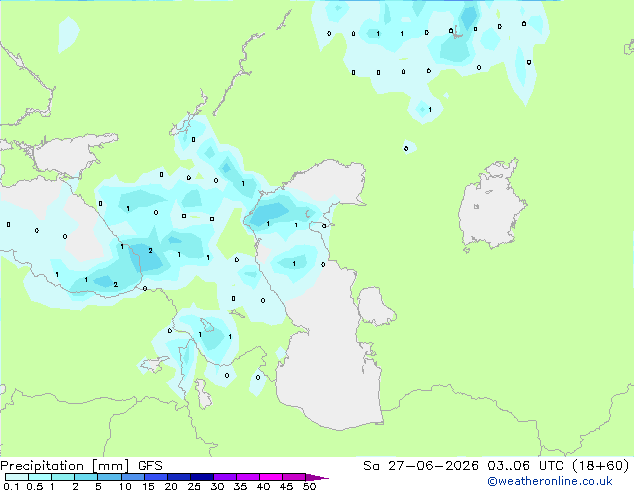
Task: Click the "35" legend scale label
Action: coord(240,486)
